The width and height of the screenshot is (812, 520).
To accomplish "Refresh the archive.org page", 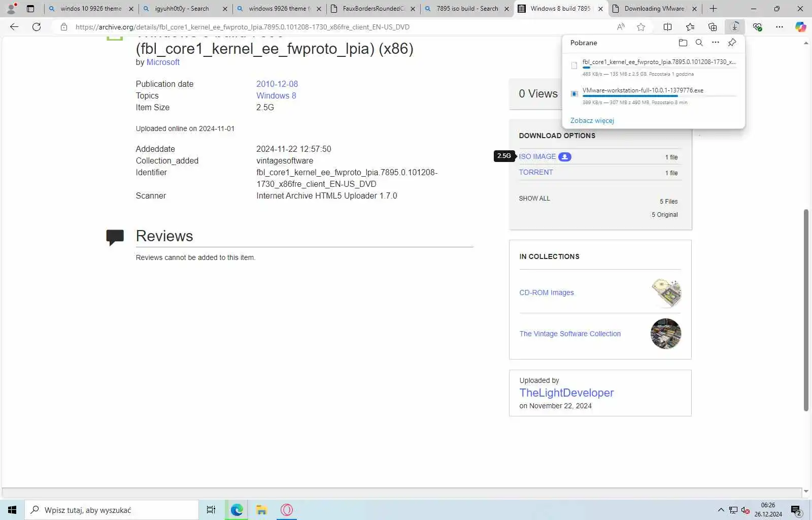I will click(37, 27).
